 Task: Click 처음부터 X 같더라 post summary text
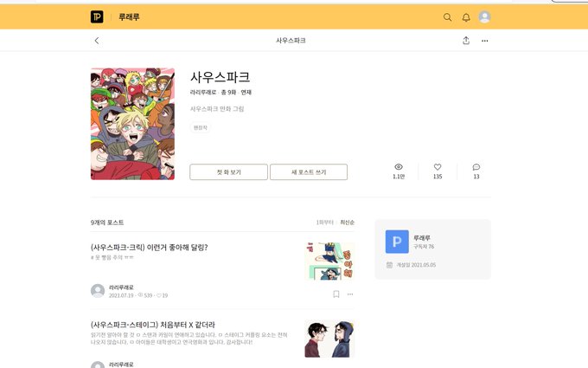tap(189, 339)
